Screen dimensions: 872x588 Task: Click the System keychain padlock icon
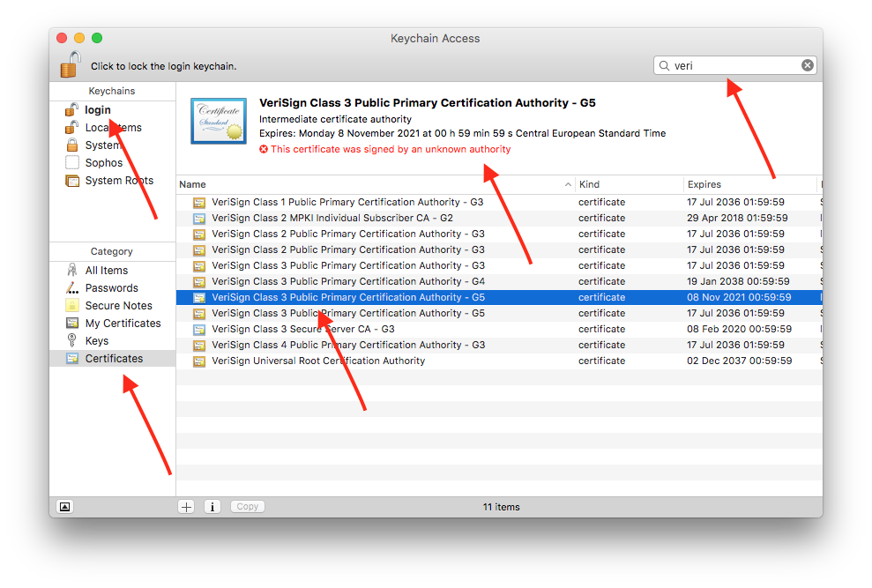click(72, 145)
